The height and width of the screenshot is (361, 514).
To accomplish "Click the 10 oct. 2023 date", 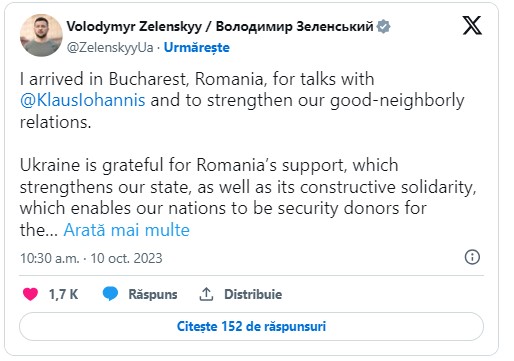I will coord(126,258).
